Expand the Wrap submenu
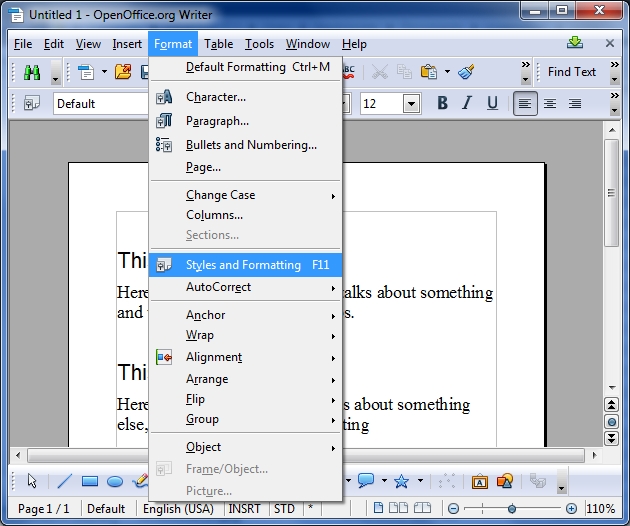630x526 pixels. 245,335
